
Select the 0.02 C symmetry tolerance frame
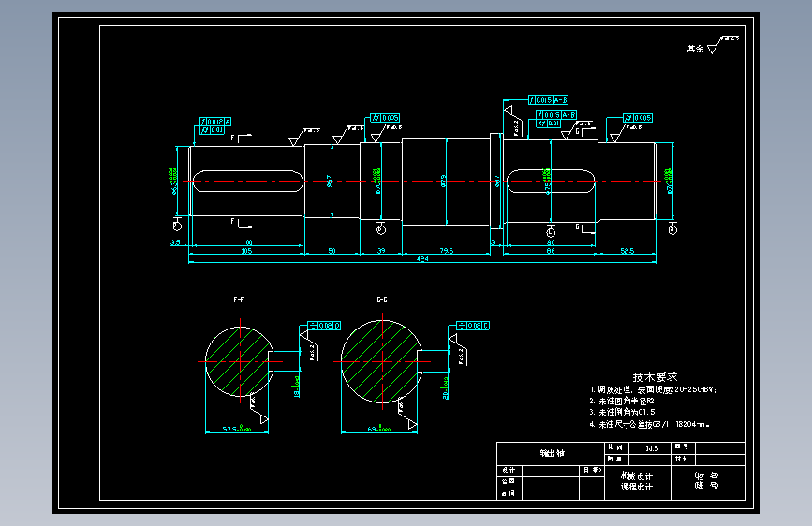click(473, 326)
